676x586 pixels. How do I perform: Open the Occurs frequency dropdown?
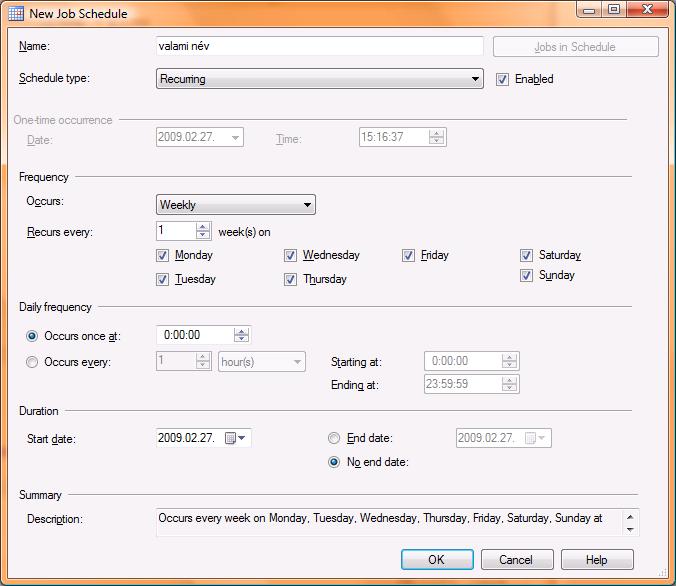click(x=236, y=204)
